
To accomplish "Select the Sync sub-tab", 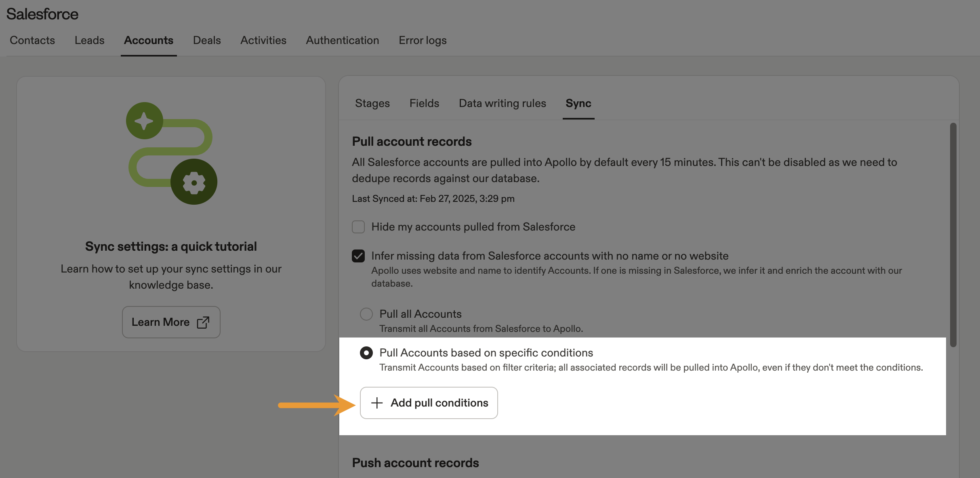I will click(578, 103).
